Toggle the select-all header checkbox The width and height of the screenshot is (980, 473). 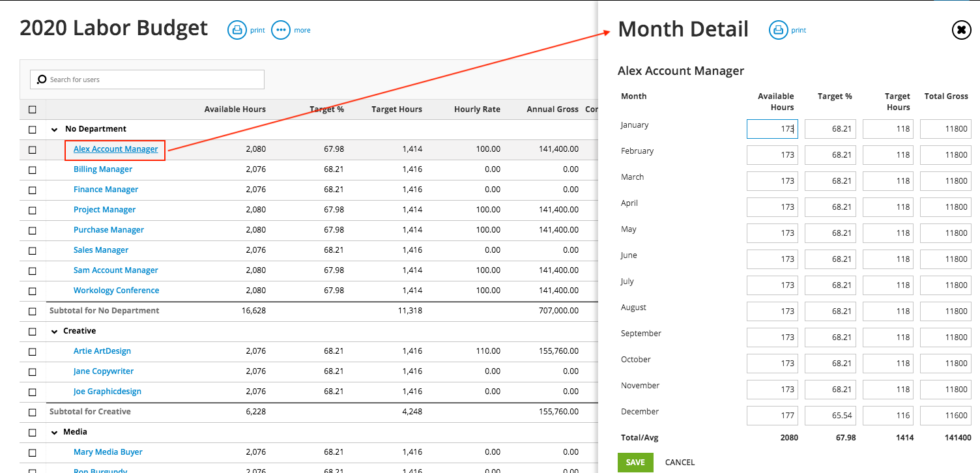click(33, 109)
